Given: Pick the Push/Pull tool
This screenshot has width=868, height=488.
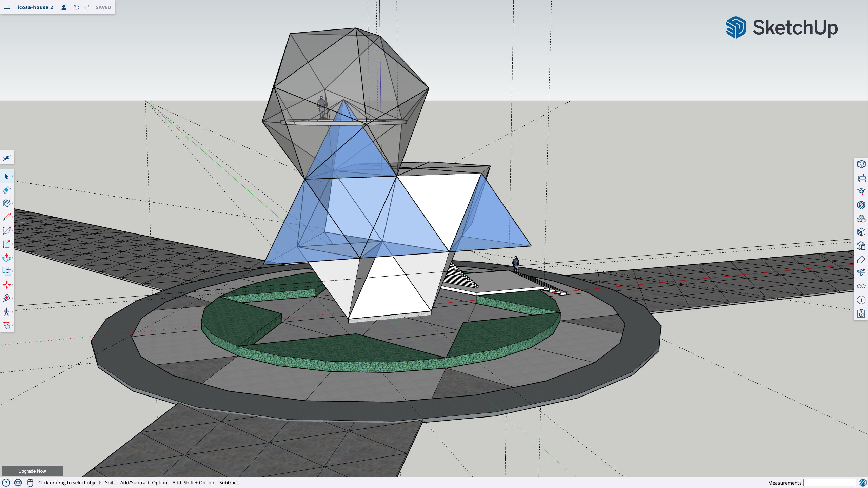Looking at the screenshot, I should tap(6, 258).
